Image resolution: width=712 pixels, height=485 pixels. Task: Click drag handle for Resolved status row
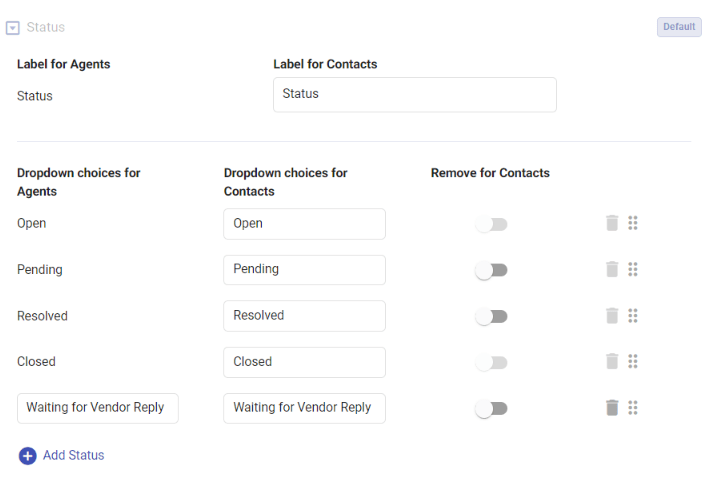click(x=633, y=316)
